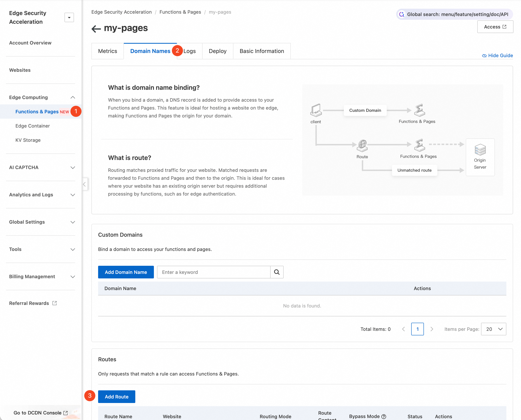Switch to the Basic Information tab
This screenshot has width=521, height=420.
click(x=262, y=51)
